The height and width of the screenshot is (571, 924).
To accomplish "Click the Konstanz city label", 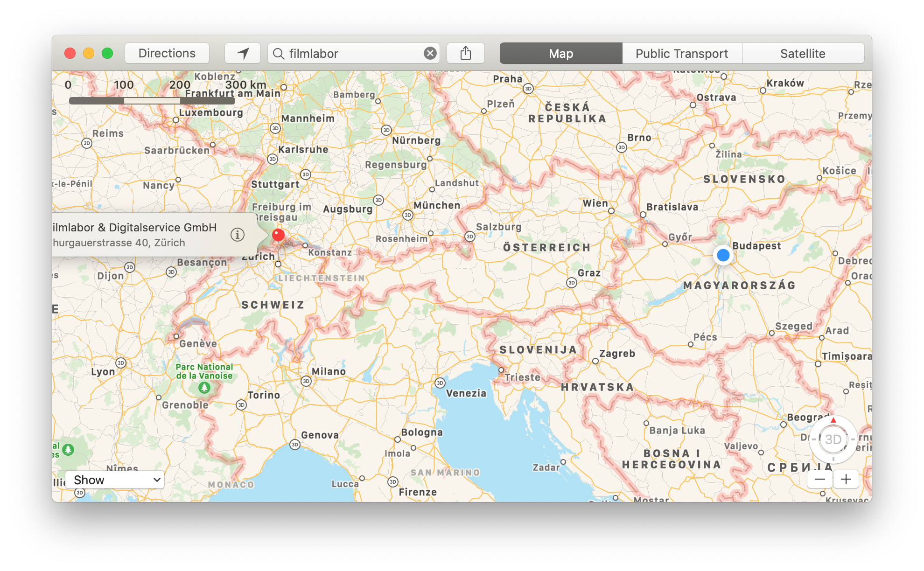I will pyautogui.click(x=330, y=252).
